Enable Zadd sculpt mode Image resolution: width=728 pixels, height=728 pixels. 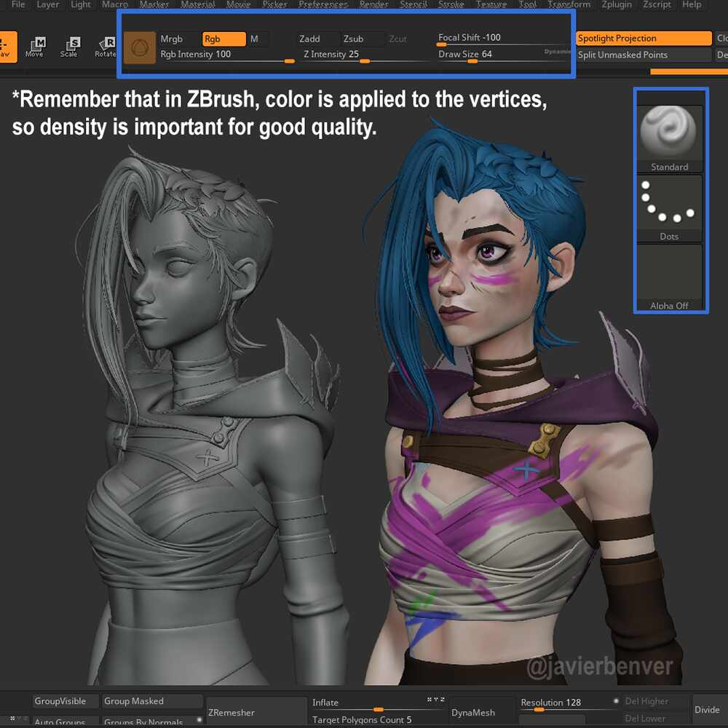(x=317, y=39)
